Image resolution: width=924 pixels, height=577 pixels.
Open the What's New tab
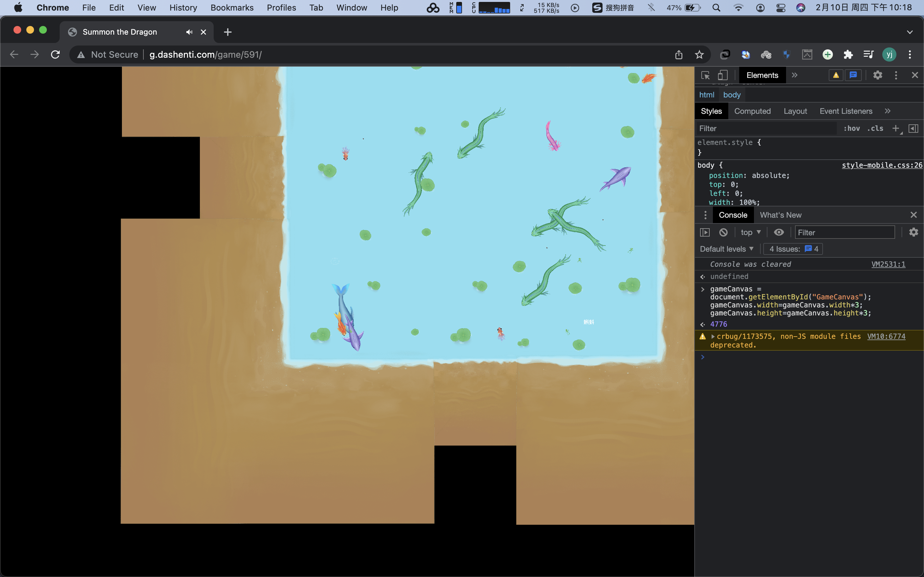click(x=781, y=215)
